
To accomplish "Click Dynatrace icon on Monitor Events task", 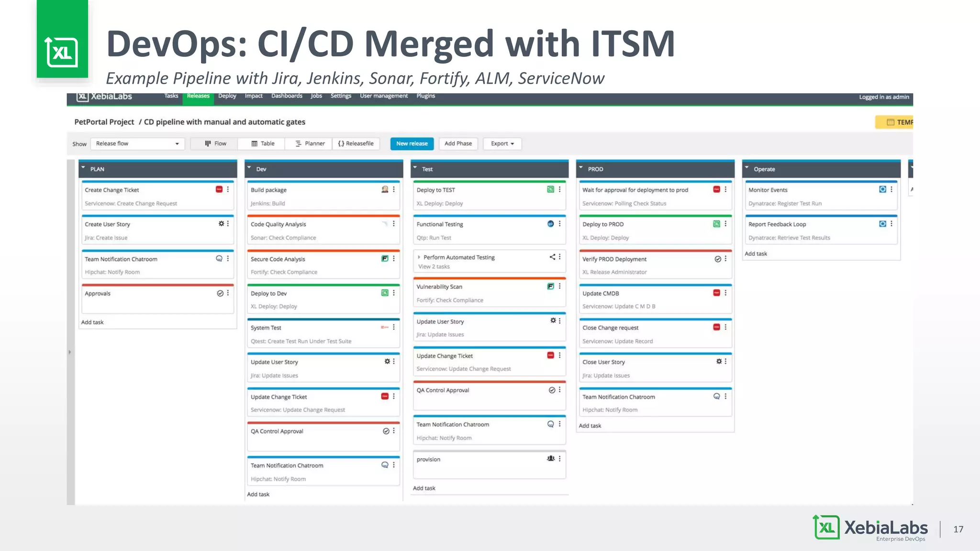I will (883, 189).
